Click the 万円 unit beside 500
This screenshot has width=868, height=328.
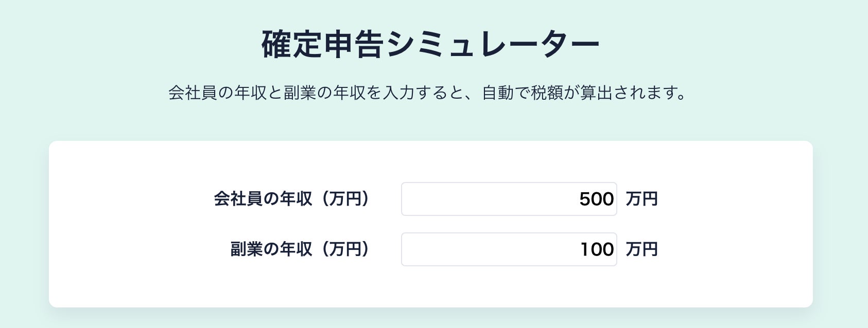click(641, 199)
